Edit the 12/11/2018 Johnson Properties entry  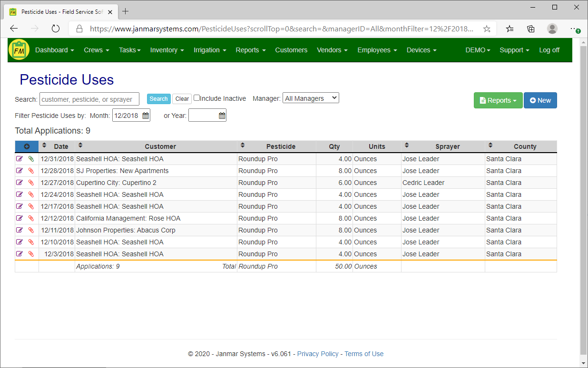tap(20, 230)
